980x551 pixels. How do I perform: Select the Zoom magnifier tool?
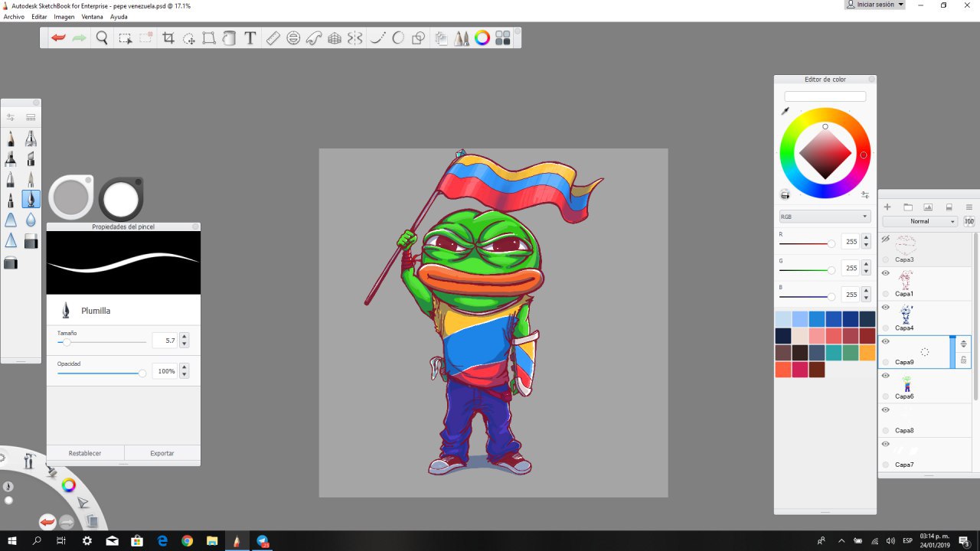(x=102, y=37)
